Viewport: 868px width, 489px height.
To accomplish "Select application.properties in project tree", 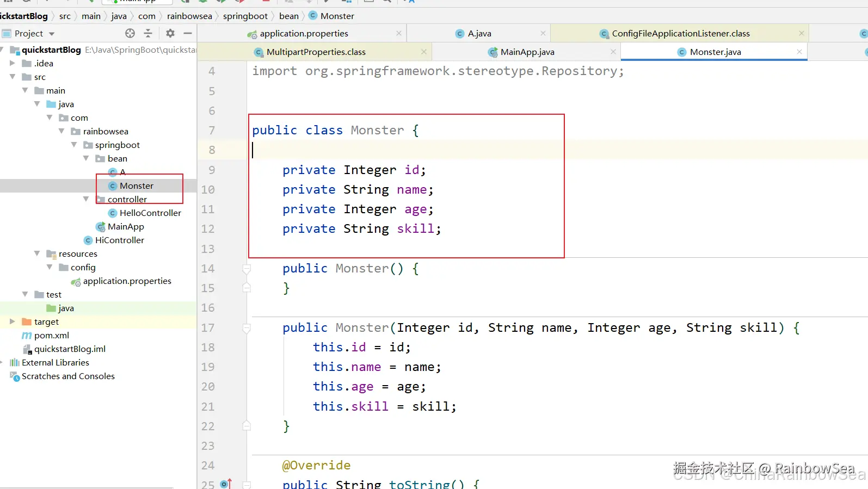I will (127, 281).
